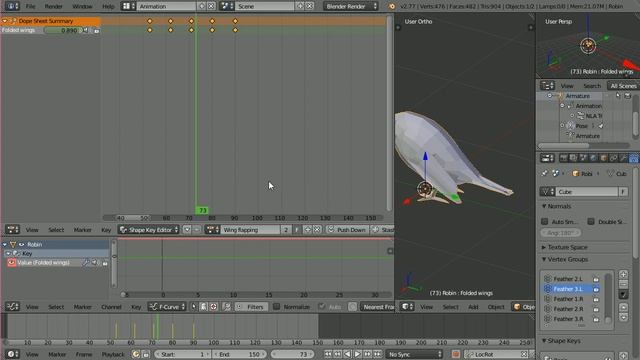Collapse the Dope Sheet Summary row
Viewport: 640px width, 360px height.
5,21
